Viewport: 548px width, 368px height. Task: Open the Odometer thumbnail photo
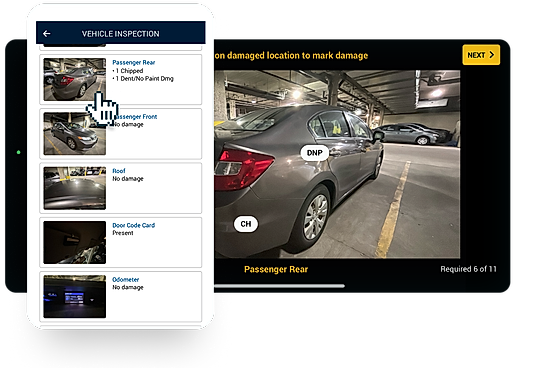click(74, 296)
